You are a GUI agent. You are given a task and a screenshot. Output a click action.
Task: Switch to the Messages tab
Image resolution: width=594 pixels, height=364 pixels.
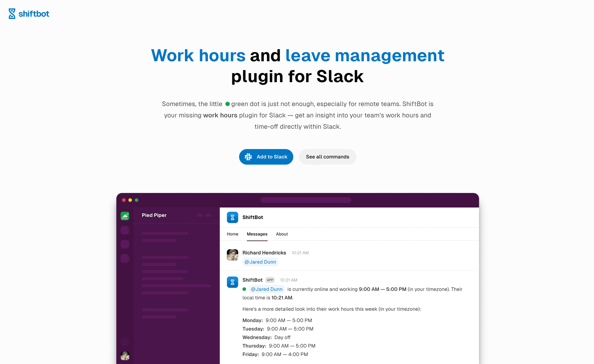[257, 234]
